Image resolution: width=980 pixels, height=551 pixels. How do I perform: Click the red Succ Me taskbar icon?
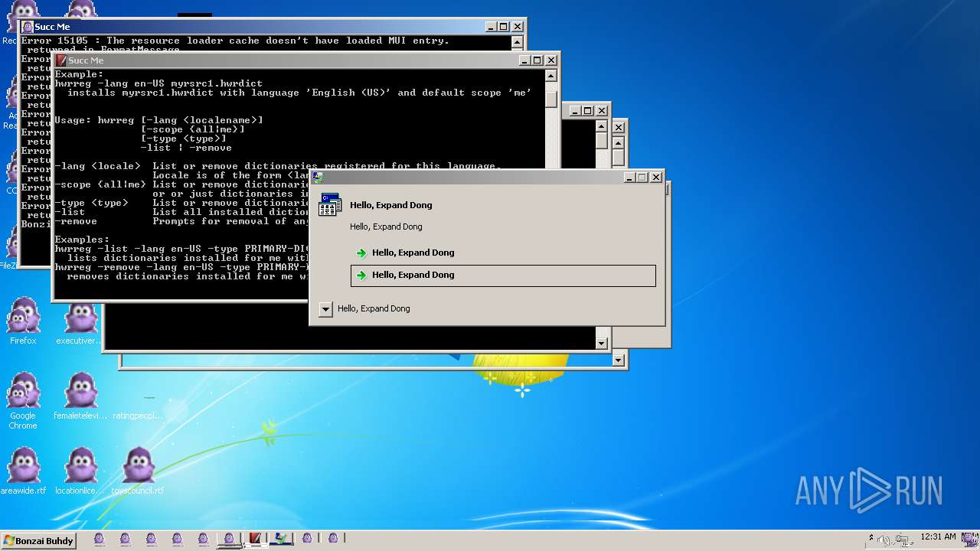point(255,539)
